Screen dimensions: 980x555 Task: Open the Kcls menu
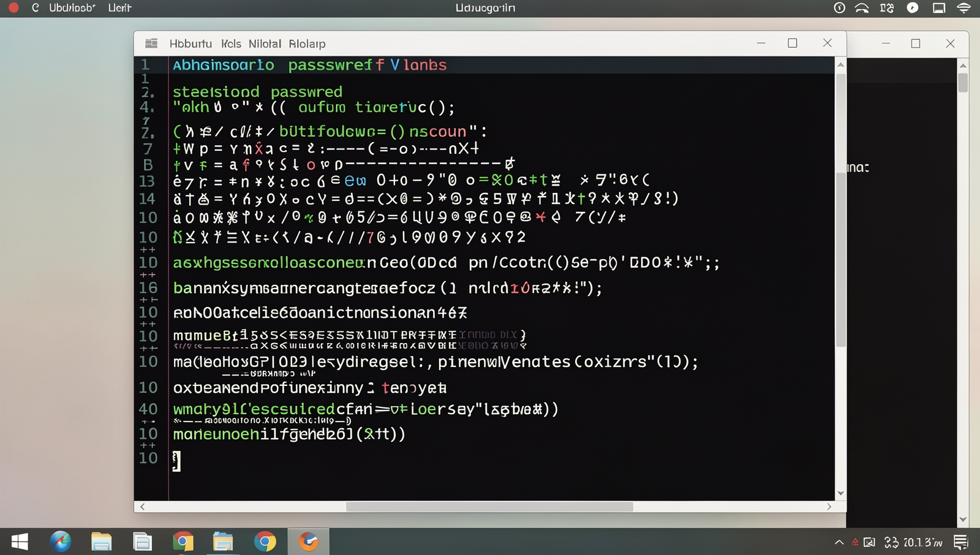point(231,43)
